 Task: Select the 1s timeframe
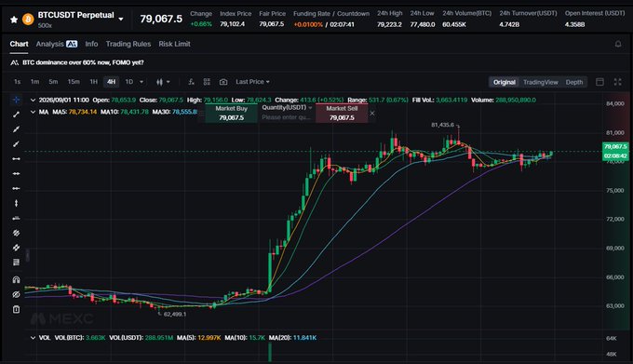[x=17, y=82]
